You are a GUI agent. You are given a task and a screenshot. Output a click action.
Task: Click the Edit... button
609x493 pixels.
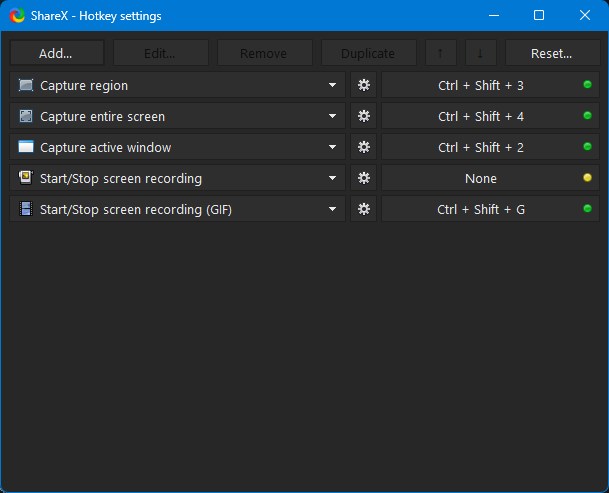pos(161,53)
